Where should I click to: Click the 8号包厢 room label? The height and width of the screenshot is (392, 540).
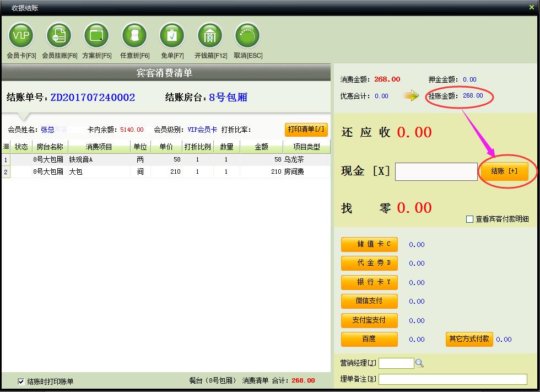click(x=228, y=98)
